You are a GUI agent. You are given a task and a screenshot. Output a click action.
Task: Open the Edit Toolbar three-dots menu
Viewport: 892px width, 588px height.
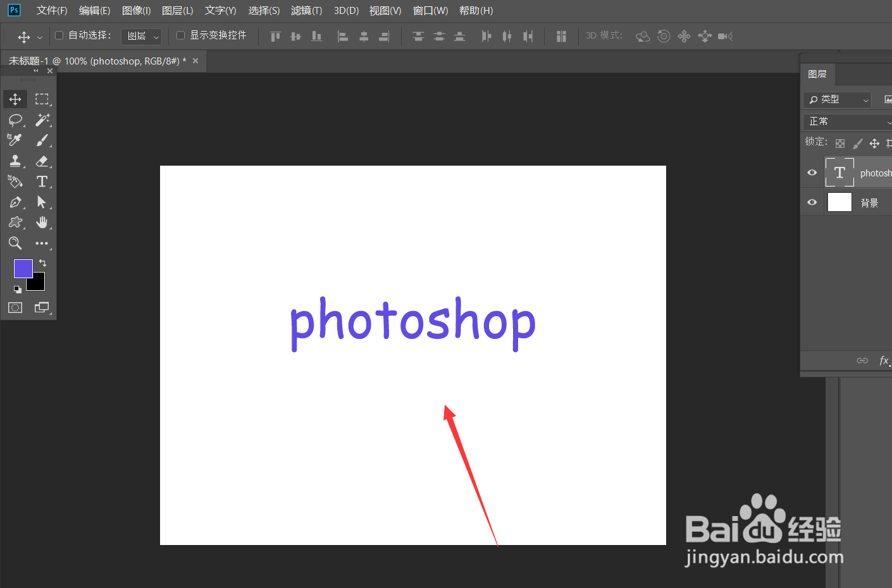tap(42, 243)
